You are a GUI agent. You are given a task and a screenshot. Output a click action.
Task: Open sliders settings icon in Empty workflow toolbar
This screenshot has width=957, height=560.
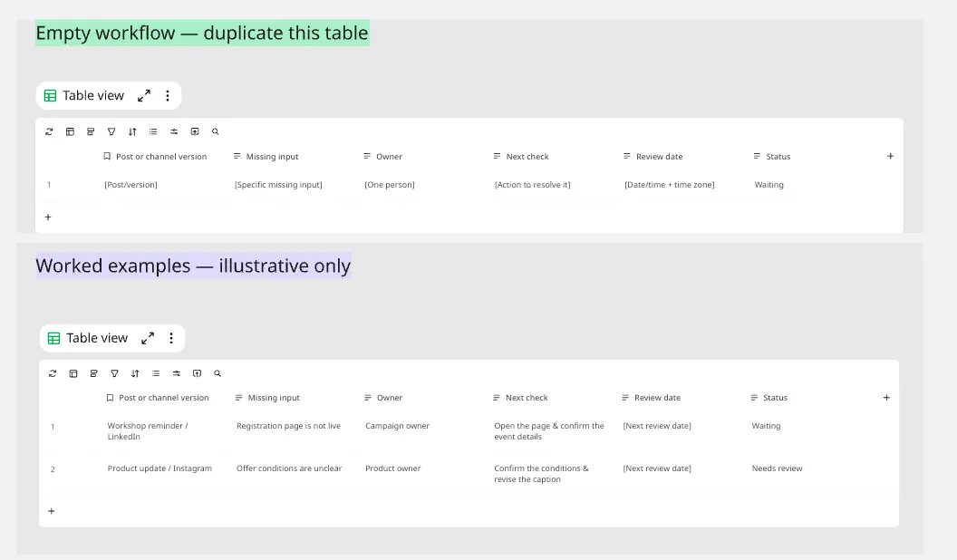(x=174, y=131)
